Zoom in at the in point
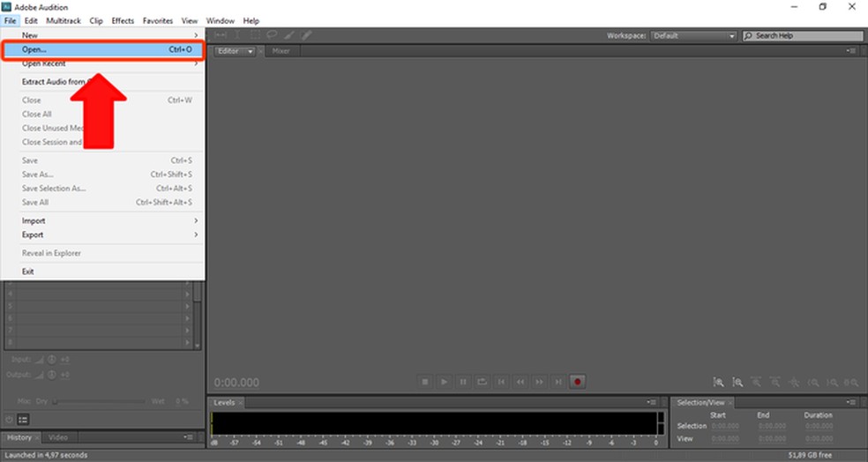868x462 pixels. (x=813, y=383)
